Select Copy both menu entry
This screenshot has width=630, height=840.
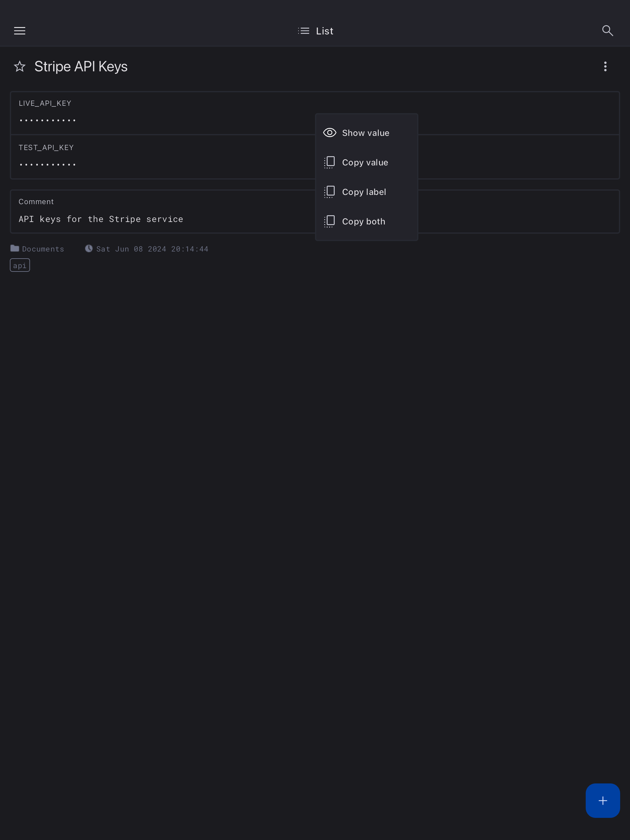(363, 222)
